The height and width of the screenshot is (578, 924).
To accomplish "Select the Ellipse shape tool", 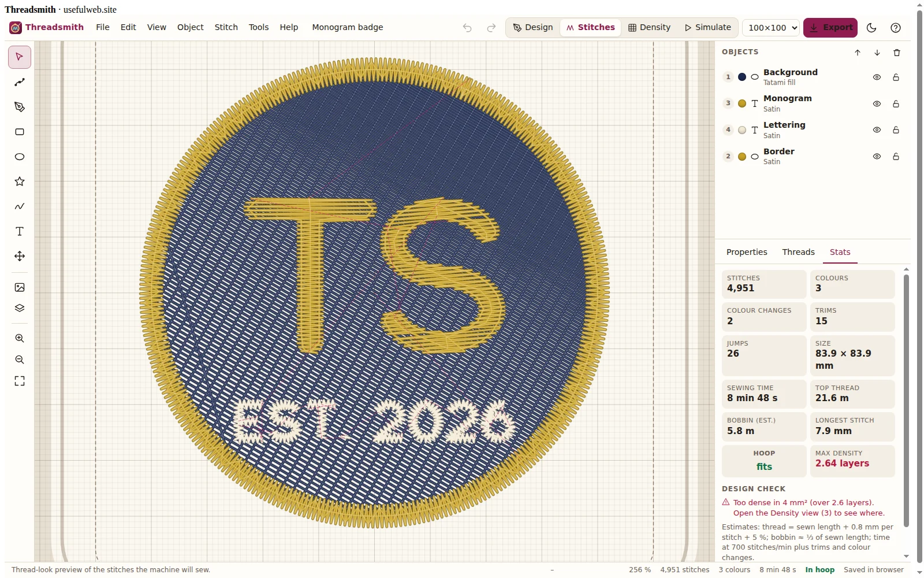I will point(20,157).
